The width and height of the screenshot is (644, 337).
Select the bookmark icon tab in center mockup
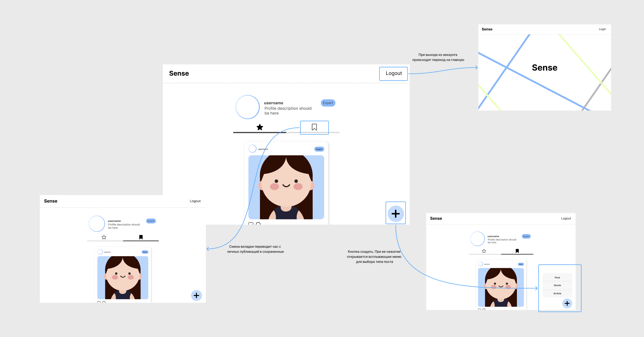[314, 127]
